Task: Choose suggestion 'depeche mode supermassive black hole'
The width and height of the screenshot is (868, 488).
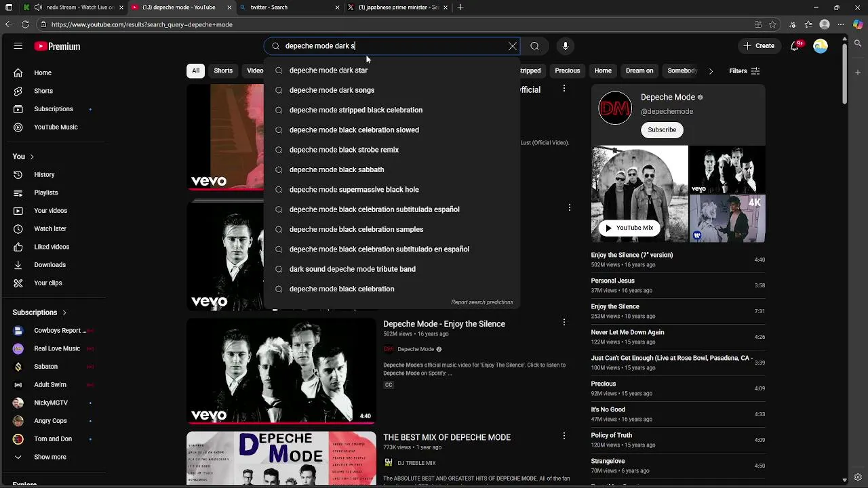Action: click(x=392, y=190)
